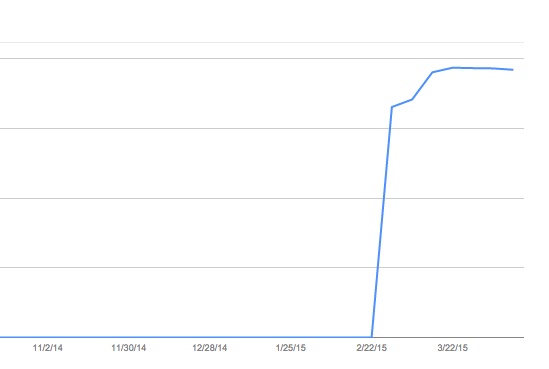
Task: Click the gridline just above the plateau
Action: [x=262, y=58]
